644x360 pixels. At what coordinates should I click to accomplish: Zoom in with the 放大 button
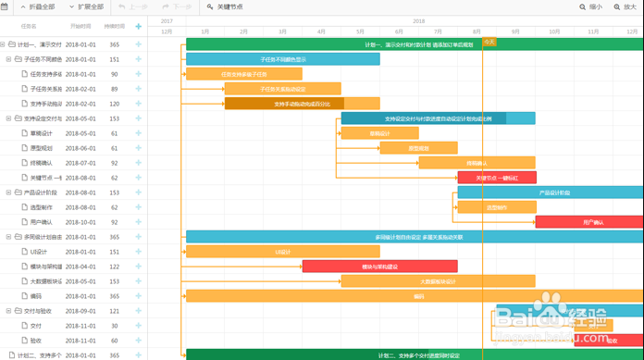coord(625,7)
